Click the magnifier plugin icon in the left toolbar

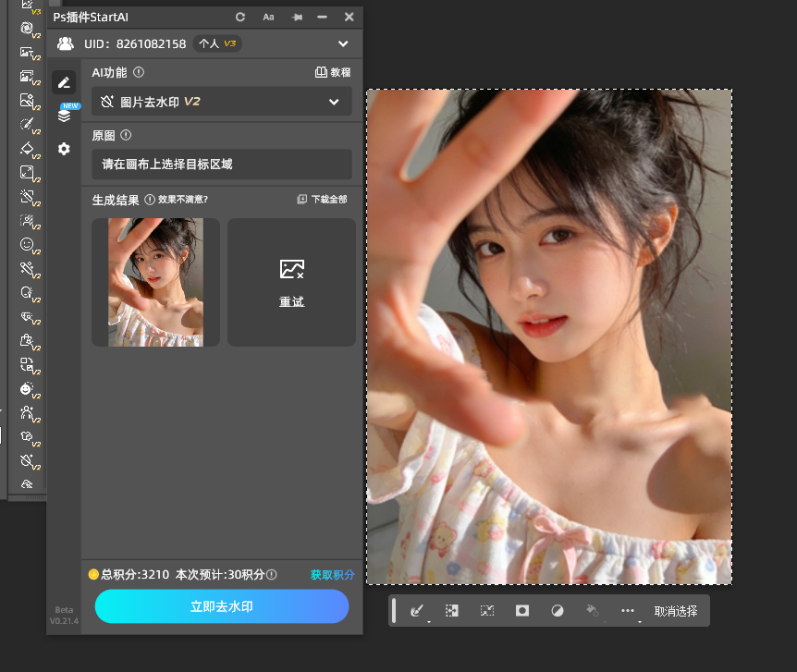[x=25, y=293]
